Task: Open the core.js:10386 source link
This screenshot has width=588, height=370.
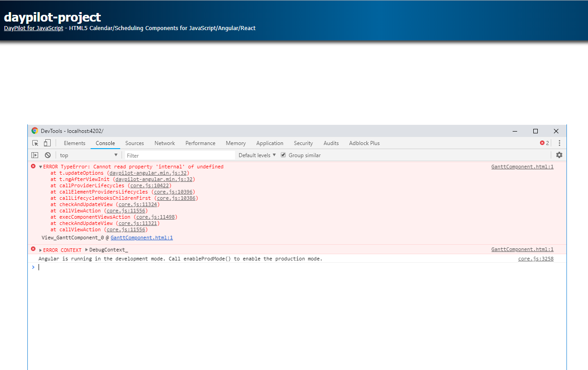Action: (x=176, y=198)
